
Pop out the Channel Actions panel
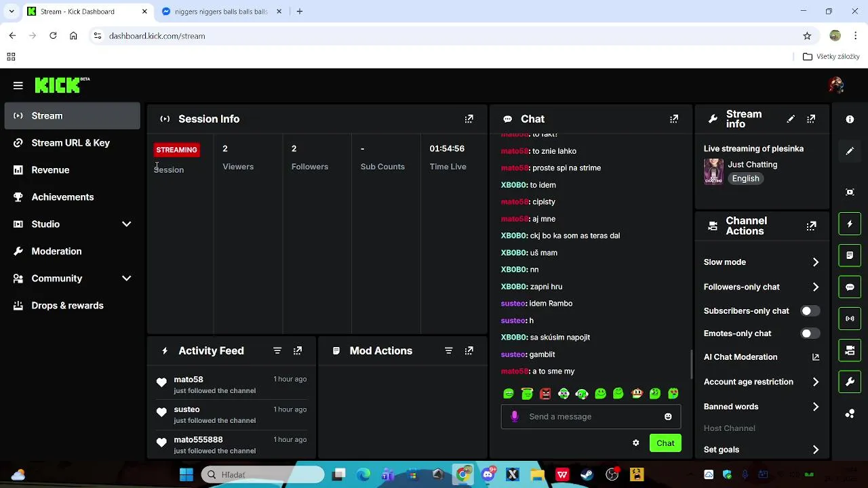[811, 226]
